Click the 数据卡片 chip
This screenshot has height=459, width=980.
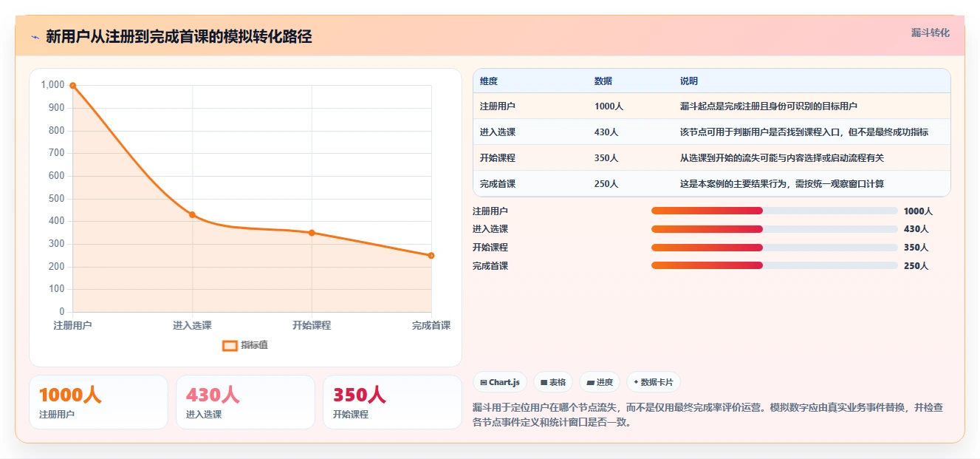pyautogui.click(x=654, y=382)
